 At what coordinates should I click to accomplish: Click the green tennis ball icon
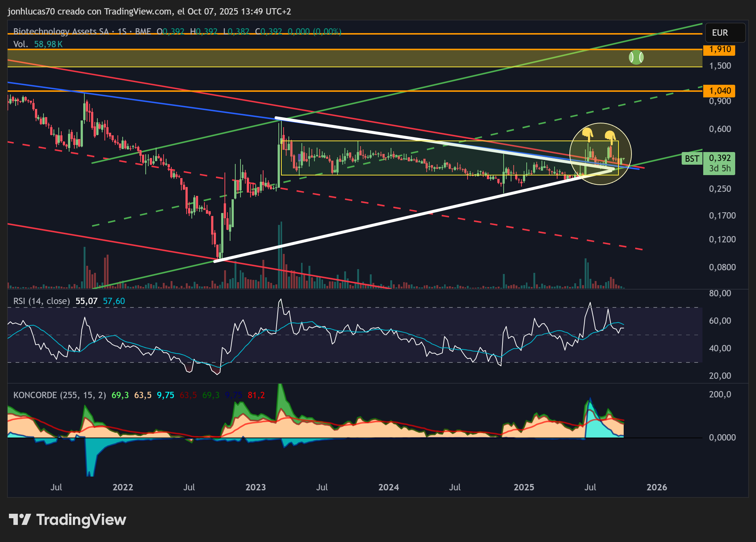click(x=636, y=57)
